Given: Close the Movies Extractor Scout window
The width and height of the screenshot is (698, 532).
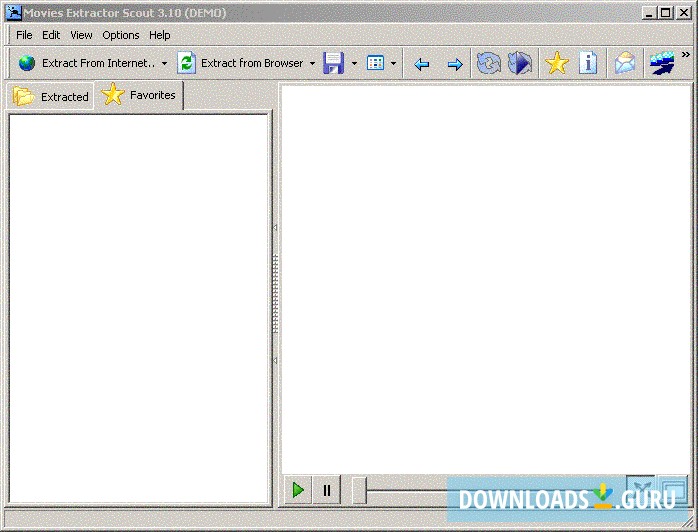Looking at the screenshot, I should pos(683,13).
